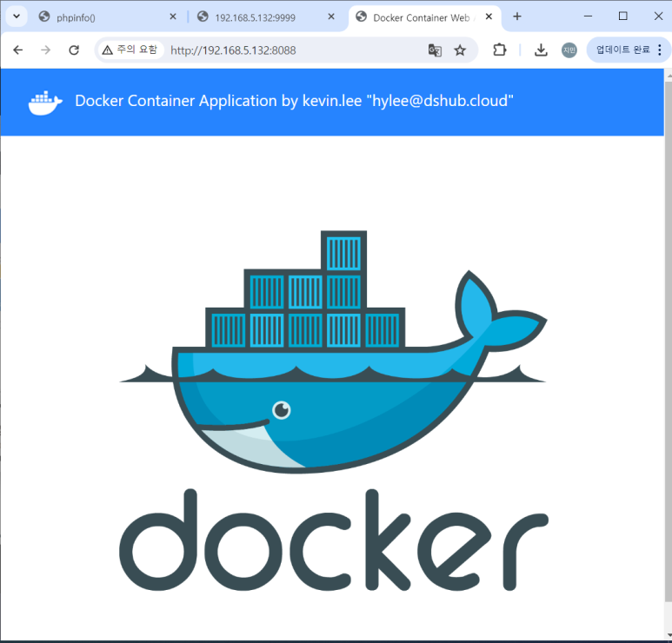Open the translate page icon

click(435, 50)
